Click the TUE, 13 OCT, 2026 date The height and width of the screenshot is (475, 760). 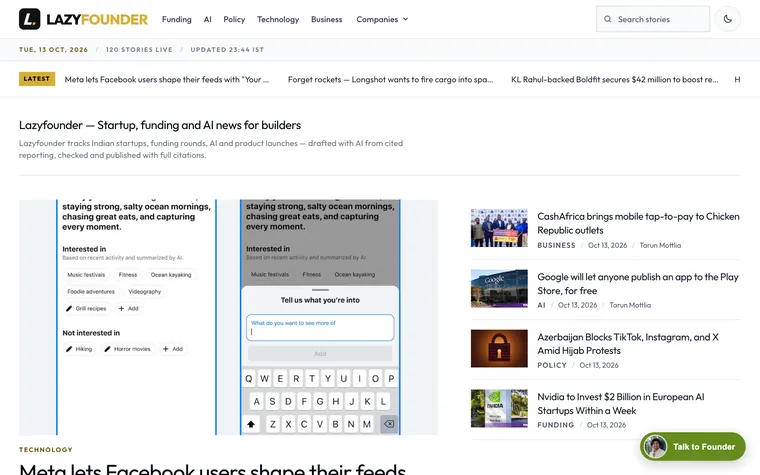pos(53,49)
